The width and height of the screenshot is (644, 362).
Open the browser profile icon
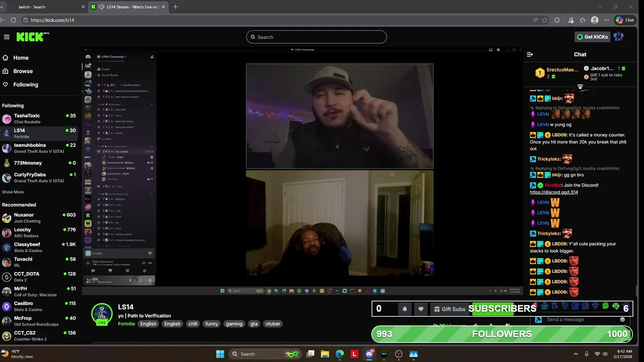[595, 20]
